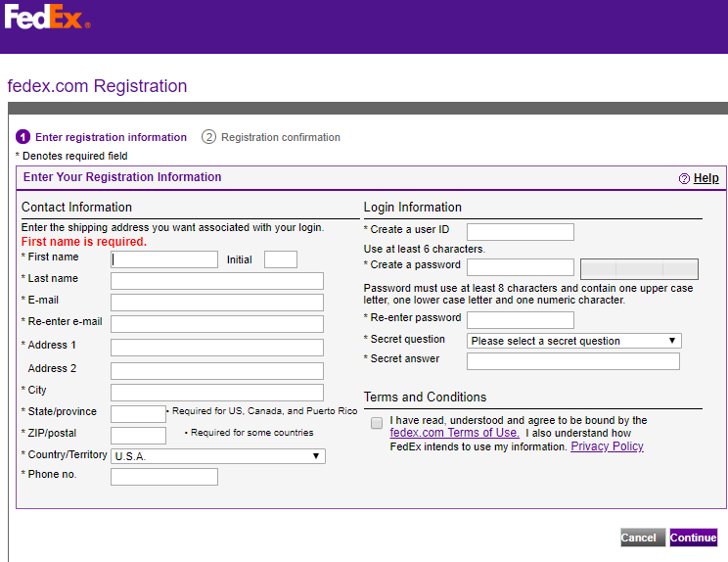728x562 pixels.
Task: Click the 'fedex.com Registration' heading
Action: coord(97,86)
